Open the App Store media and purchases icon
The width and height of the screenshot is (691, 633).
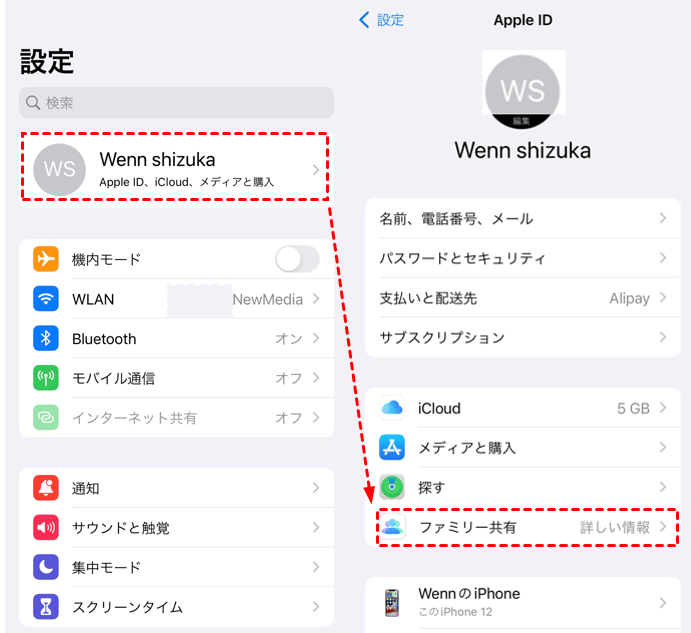click(392, 447)
